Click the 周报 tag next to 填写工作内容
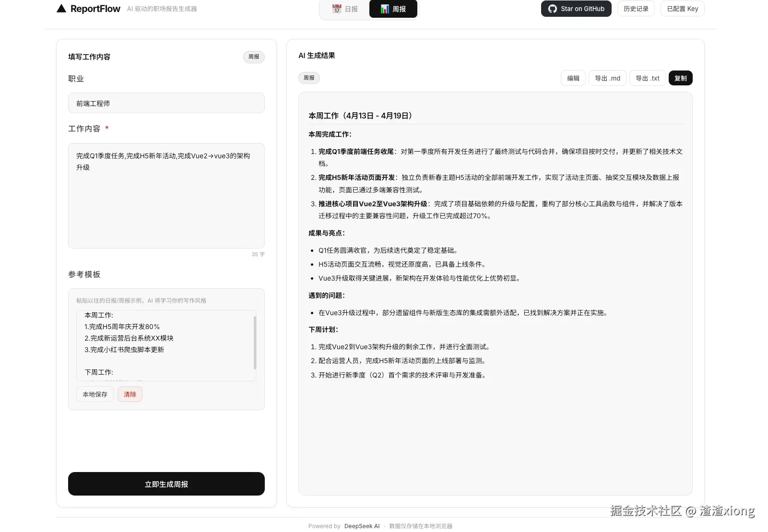 click(x=254, y=57)
